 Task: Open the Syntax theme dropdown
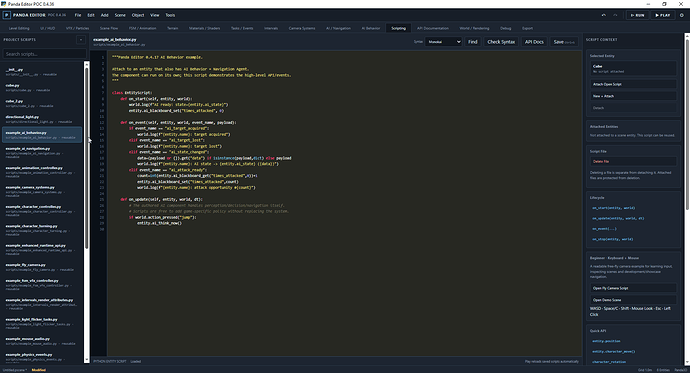tap(444, 42)
